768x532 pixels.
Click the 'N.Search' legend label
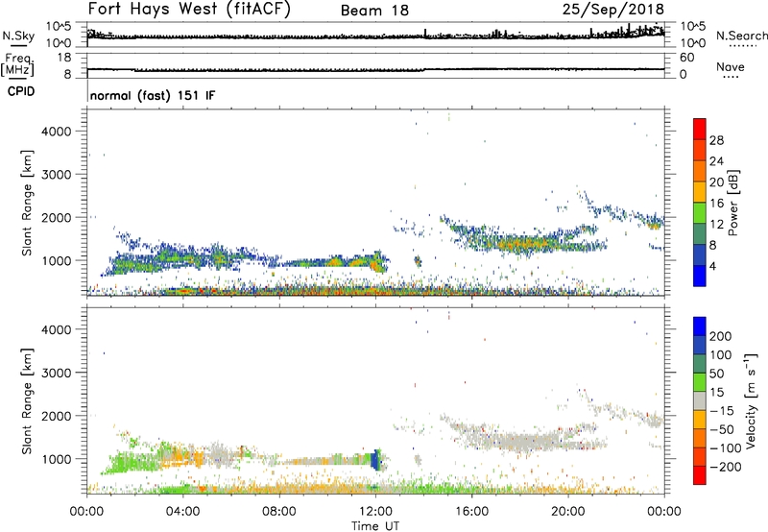pos(741,36)
